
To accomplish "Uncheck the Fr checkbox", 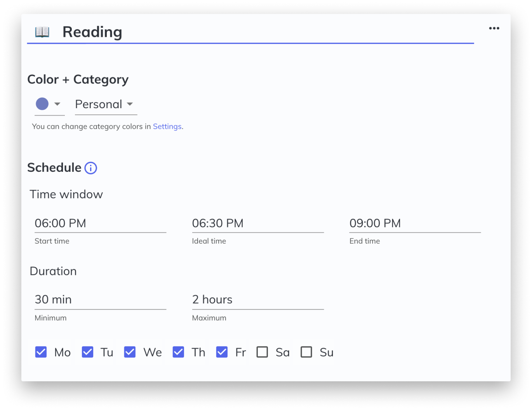I will point(222,352).
